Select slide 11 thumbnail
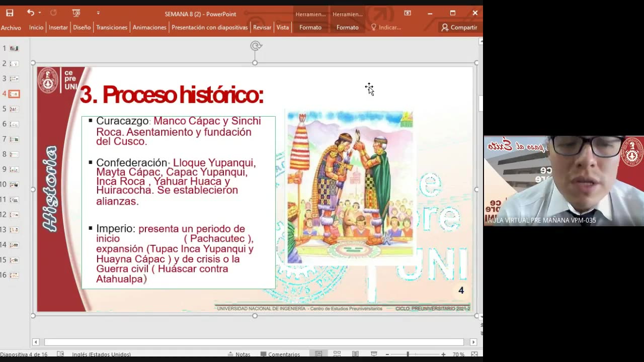 coord(14,200)
